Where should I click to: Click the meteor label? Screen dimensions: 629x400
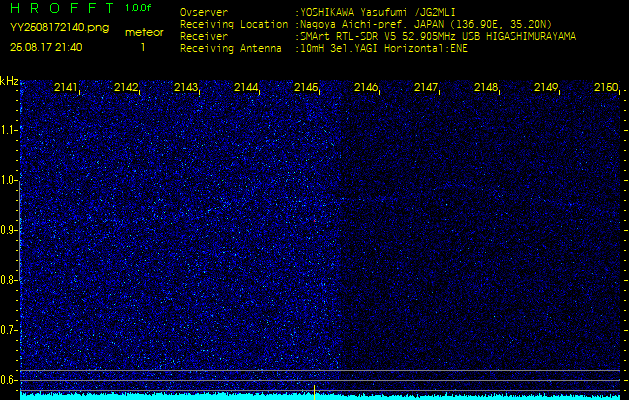(x=144, y=32)
